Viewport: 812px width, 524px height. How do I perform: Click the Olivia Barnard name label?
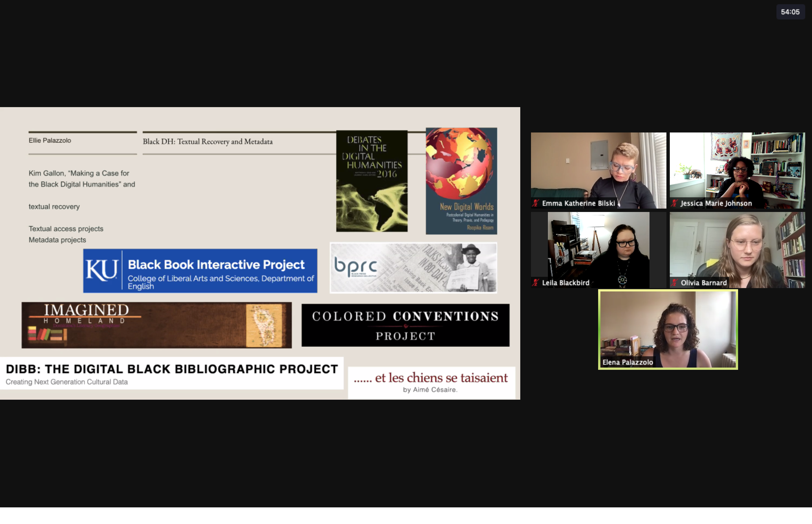(x=704, y=282)
